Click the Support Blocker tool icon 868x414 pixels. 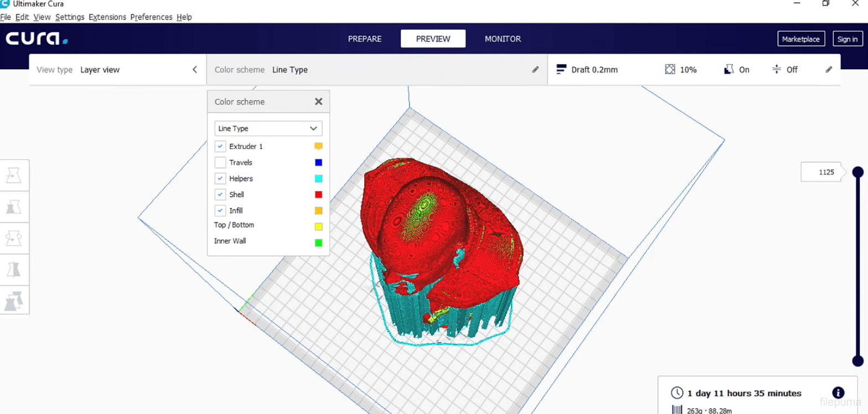coord(13,301)
